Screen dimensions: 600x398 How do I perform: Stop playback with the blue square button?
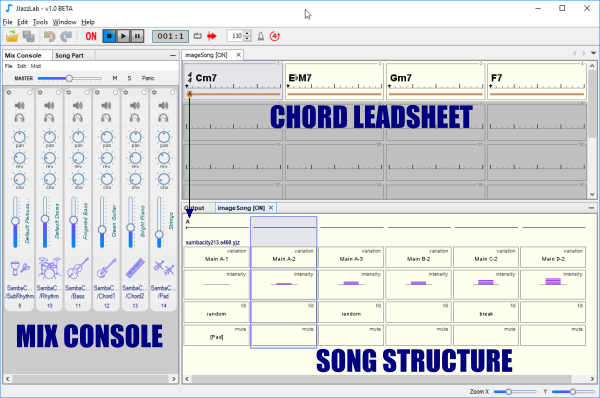[109, 36]
